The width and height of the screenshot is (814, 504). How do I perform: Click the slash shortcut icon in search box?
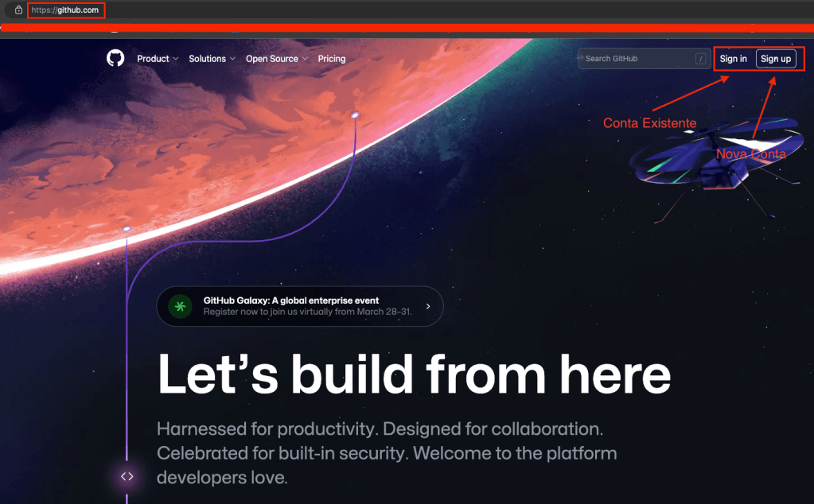[700, 59]
